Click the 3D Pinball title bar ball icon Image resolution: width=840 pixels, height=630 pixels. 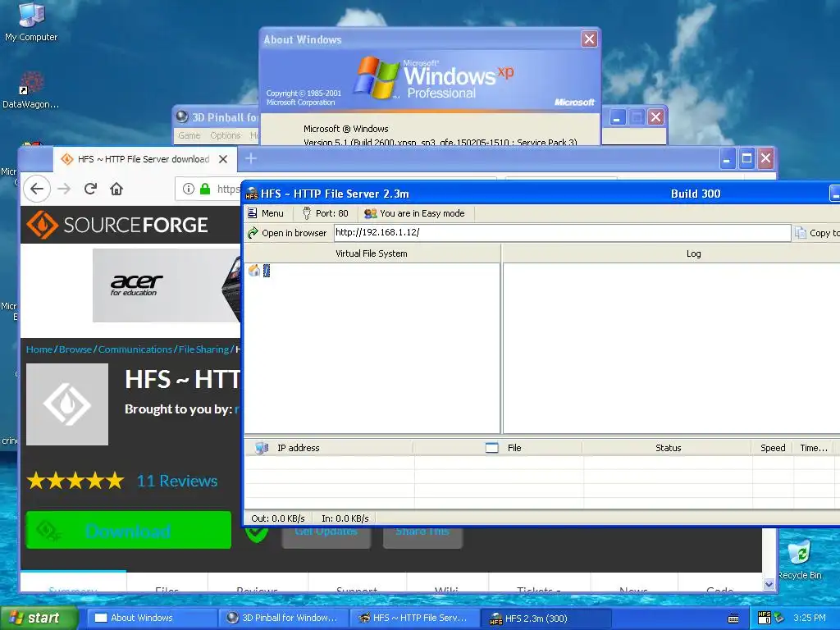click(182, 116)
